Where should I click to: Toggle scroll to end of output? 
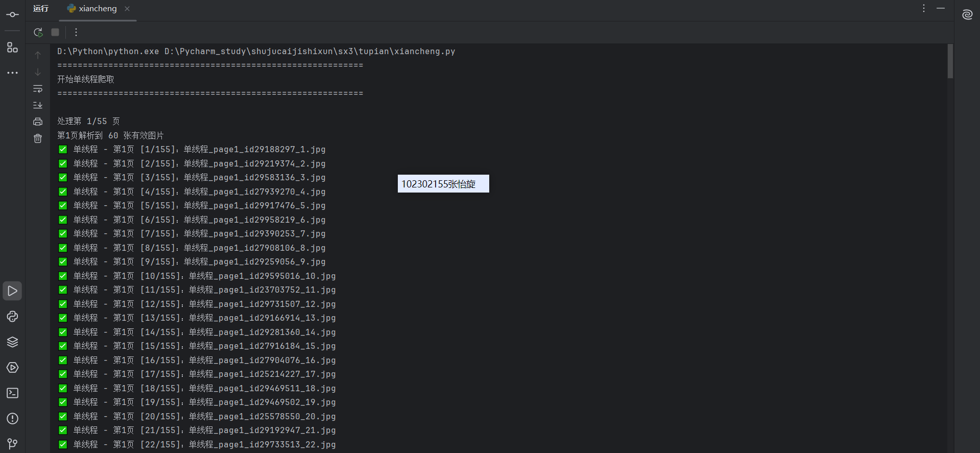[x=38, y=105]
